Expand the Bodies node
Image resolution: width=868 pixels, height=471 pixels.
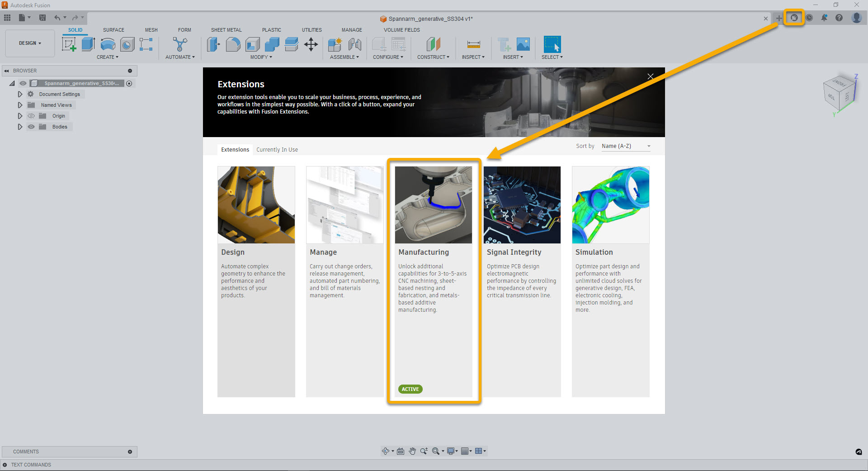(20, 127)
